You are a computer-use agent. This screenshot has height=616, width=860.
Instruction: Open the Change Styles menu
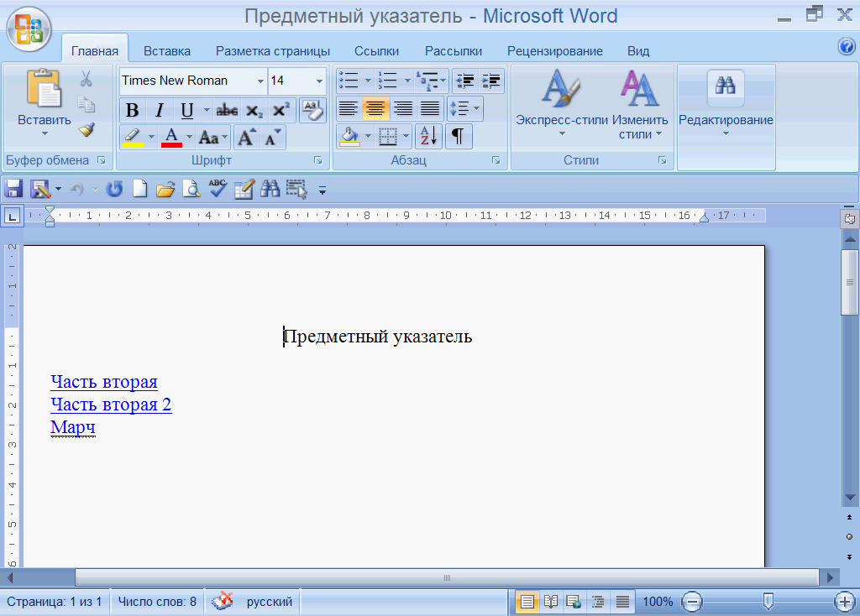[640, 104]
